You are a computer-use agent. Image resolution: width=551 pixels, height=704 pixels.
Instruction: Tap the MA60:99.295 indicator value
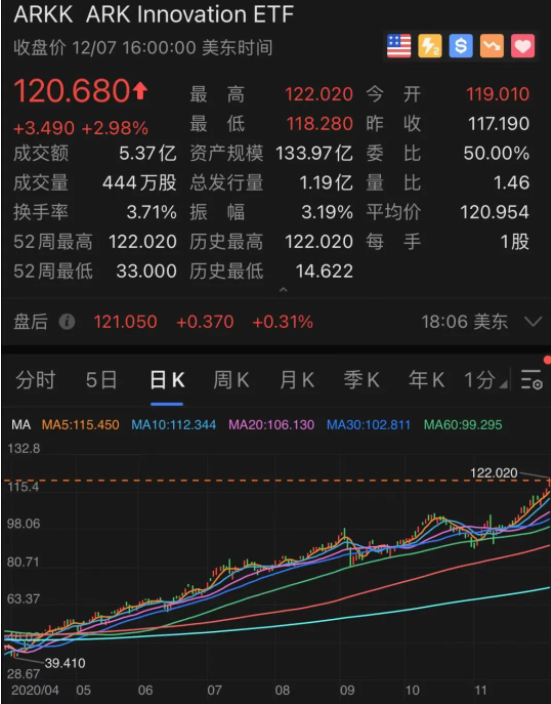coord(463,425)
